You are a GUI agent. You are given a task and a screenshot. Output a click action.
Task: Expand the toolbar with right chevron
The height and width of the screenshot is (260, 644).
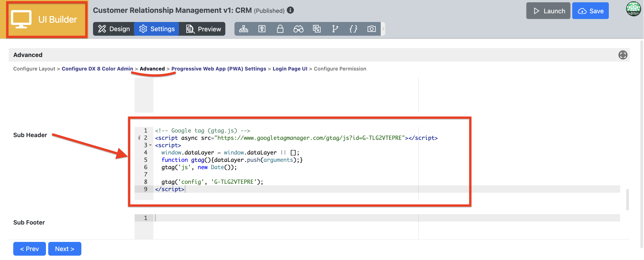tap(383, 29)
